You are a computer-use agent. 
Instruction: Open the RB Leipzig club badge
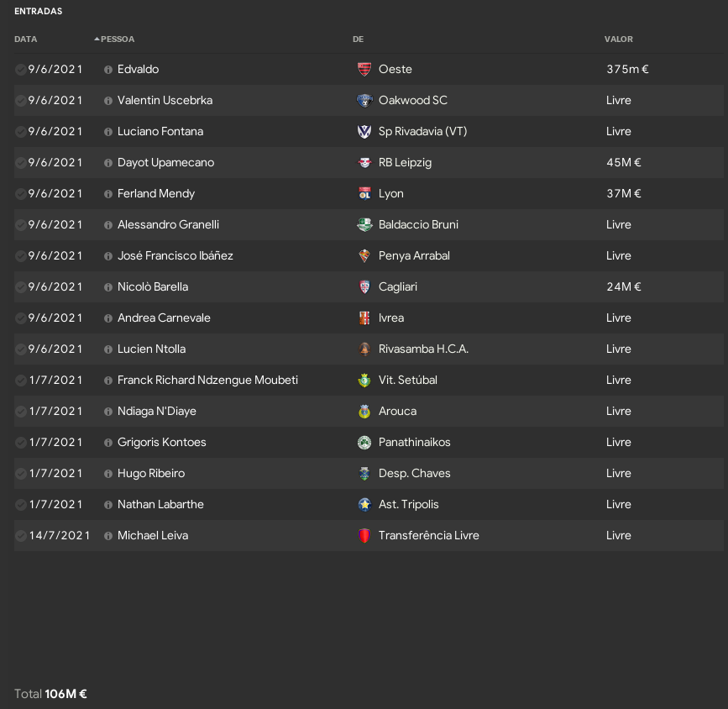364,163
